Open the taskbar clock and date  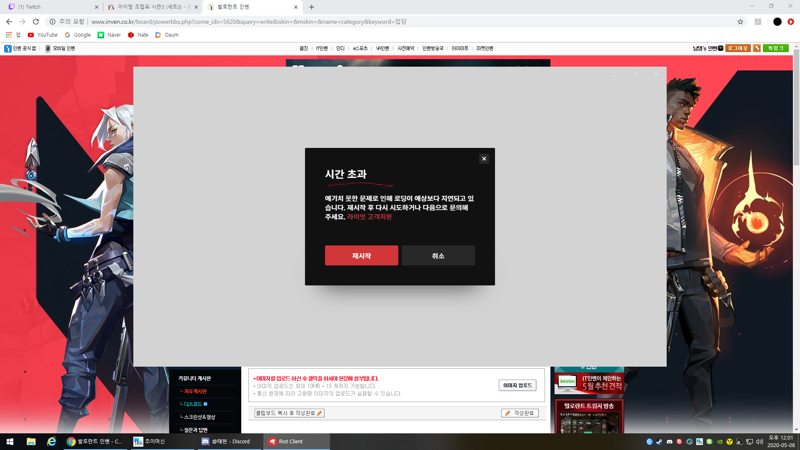point(781,441)
